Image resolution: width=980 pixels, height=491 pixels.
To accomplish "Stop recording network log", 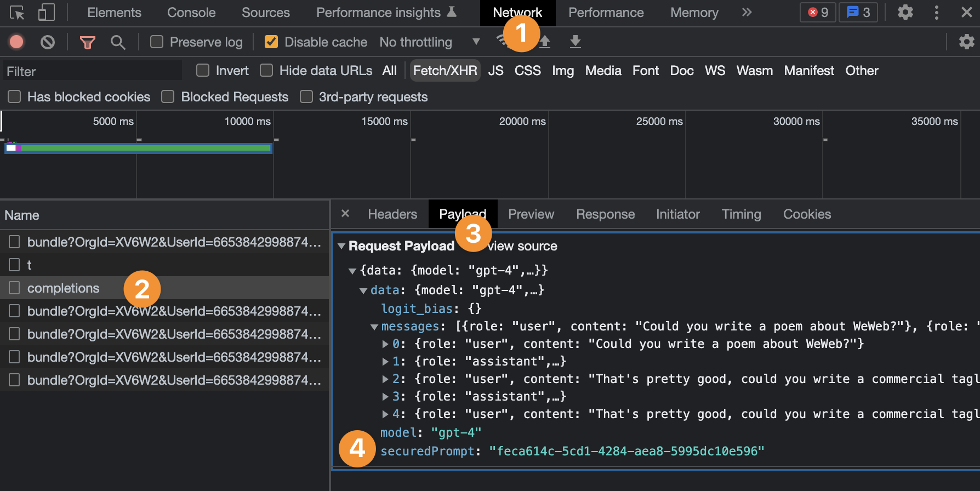I will [16, 42].
